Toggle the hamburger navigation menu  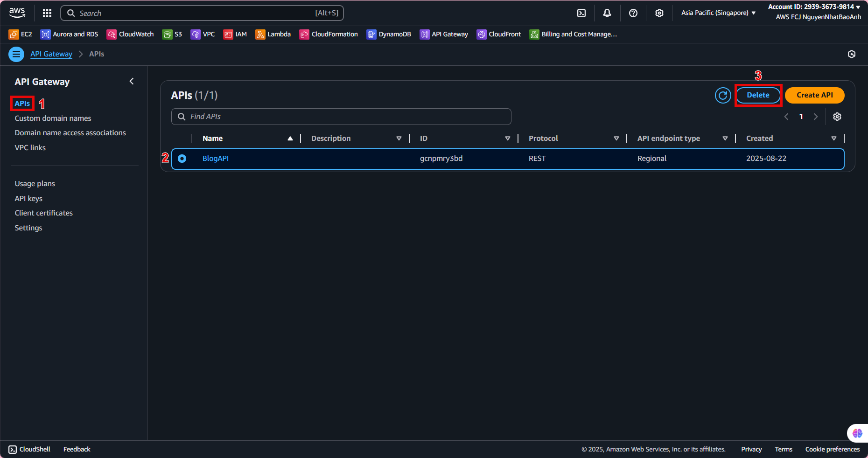click(x=16, y=54)
